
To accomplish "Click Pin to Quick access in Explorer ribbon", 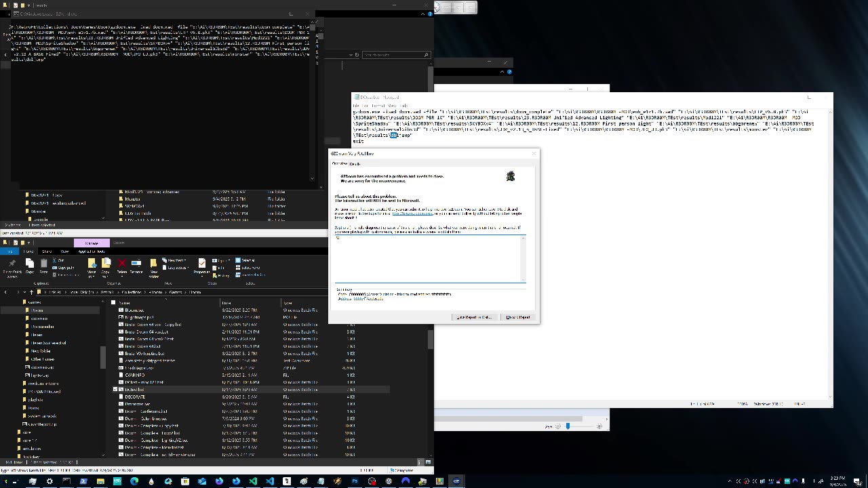I will pyautogui.click(x=12, y=267).
